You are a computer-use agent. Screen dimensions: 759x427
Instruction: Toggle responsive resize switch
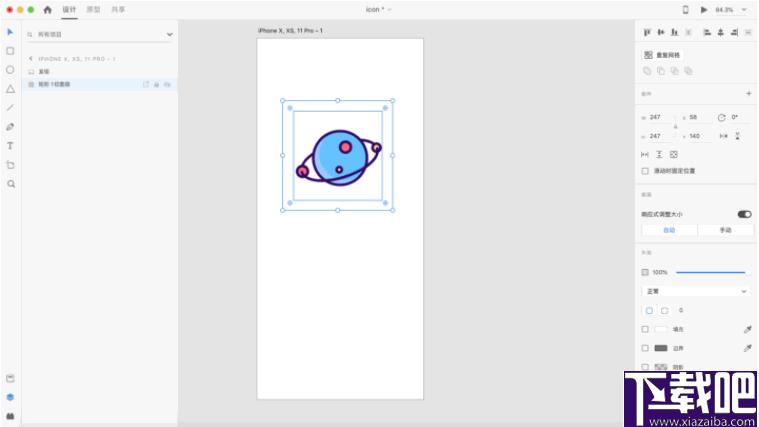point(744,214)
